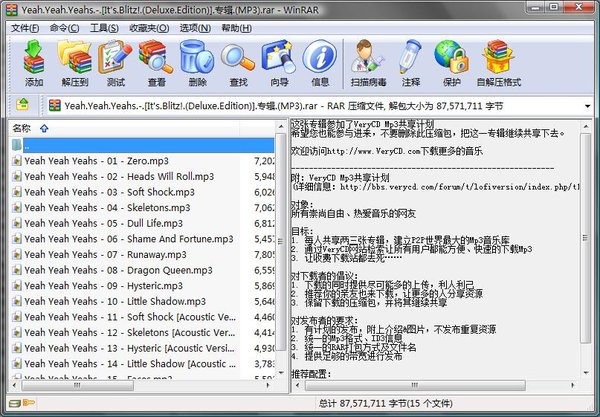This screenshot has height=417, width=600.
Task: Click the bbs.verycd.com forum URL in comment
Action: [460, 187]
